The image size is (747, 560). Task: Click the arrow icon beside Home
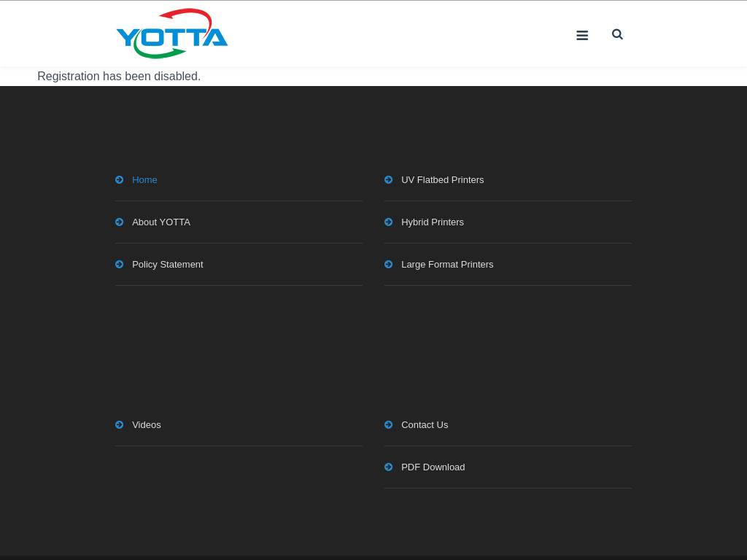point(120,179)
